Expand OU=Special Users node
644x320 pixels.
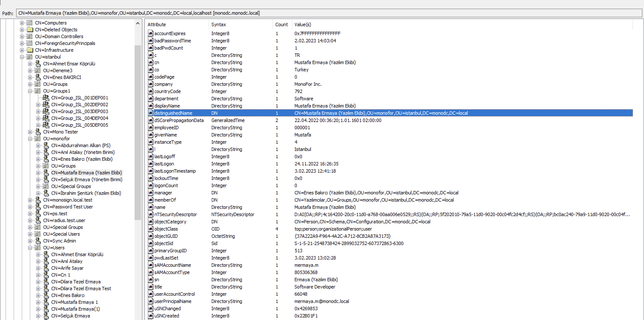pyautogui.click(x=30, y=234)
